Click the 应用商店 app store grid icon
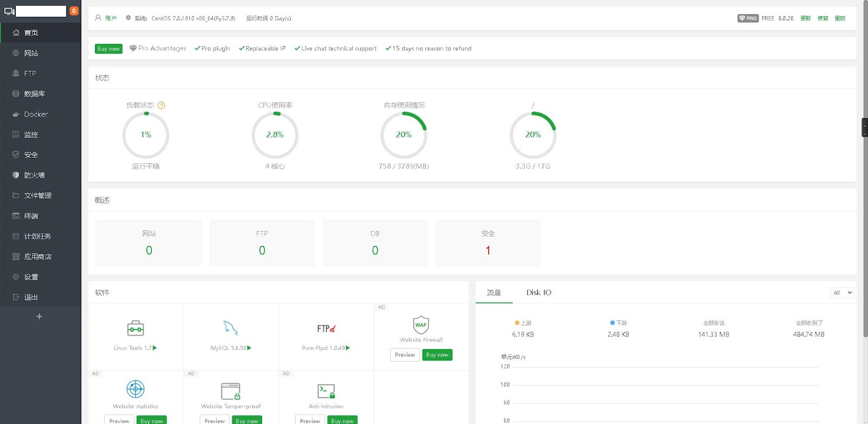 click(x=16, y=256)
